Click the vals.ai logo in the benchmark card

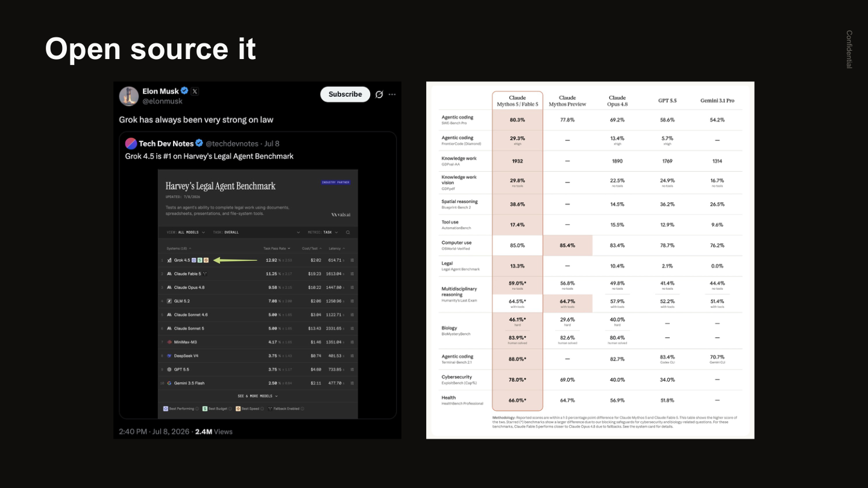tap(342, 214)
